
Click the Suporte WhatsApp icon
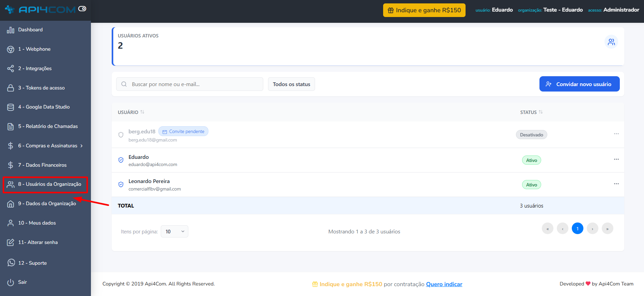pos(11,263)
